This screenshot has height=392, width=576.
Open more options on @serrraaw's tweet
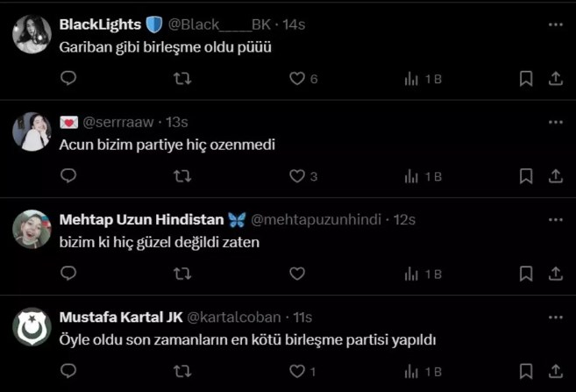point(555,122)
